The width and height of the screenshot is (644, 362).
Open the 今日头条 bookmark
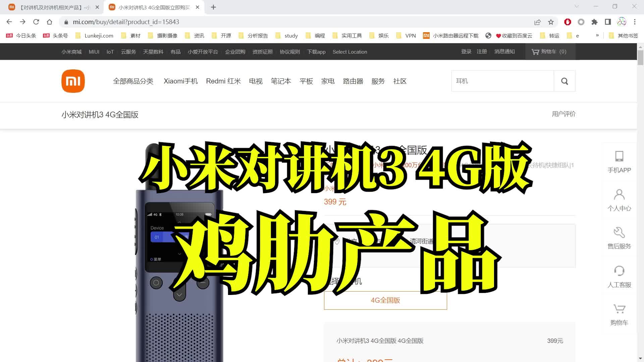coord(21,36)
